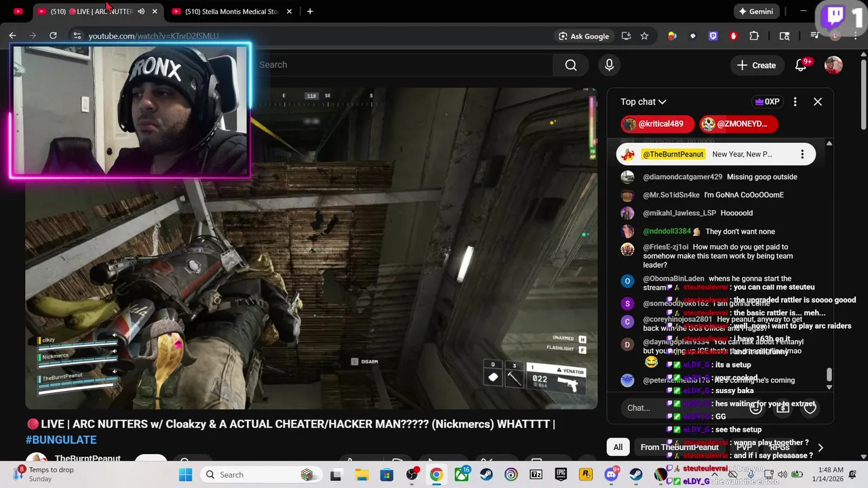Select the All filter chip

[618, 447]
